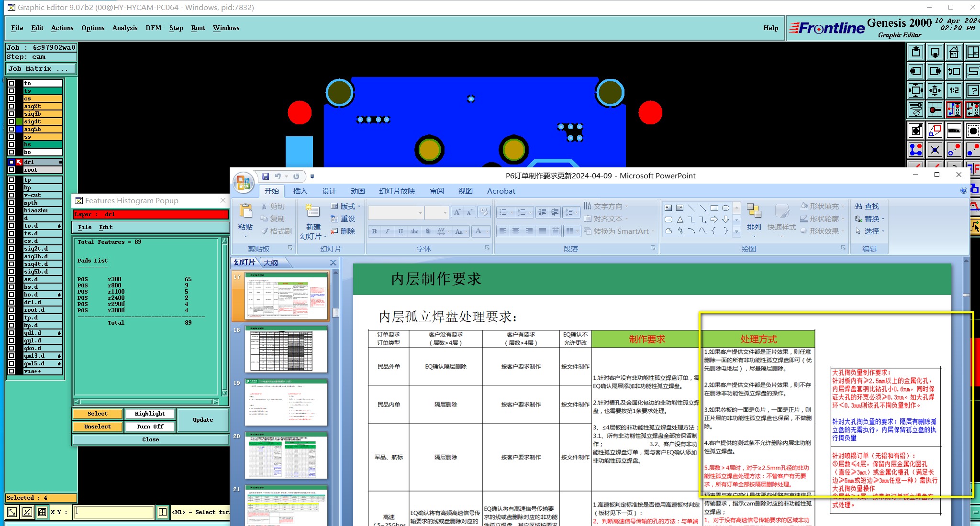Image resolution: width=980 pixels, height=526 pixels.
Task: Switch to the 插入 ribbon tab
Action: tap(300, 191)
